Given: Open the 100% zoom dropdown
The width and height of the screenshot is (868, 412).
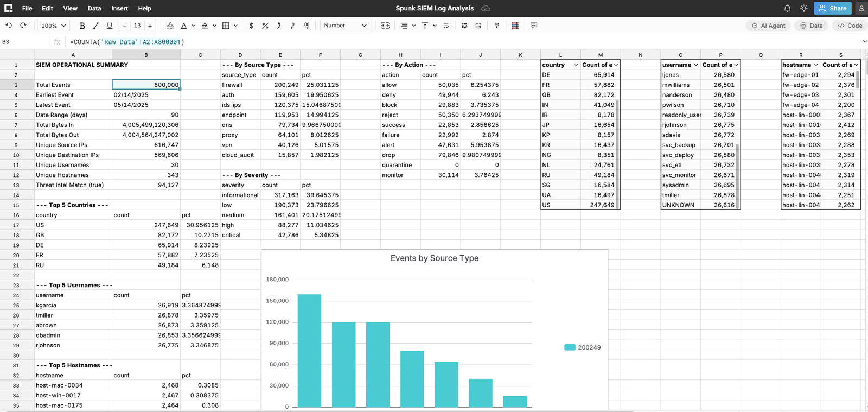Looking at the screenshot, I should click(x=54, y=26).
